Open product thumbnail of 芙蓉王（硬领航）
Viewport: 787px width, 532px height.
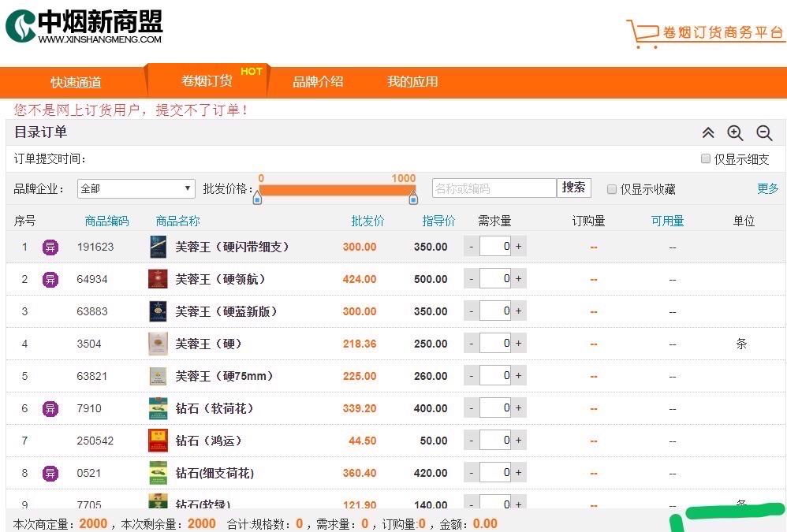point(158,279)
